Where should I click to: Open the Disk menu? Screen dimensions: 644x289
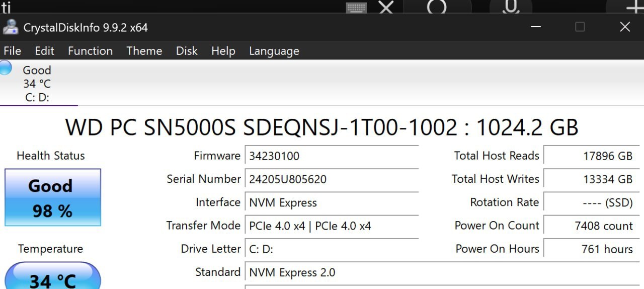click(187, 51)
